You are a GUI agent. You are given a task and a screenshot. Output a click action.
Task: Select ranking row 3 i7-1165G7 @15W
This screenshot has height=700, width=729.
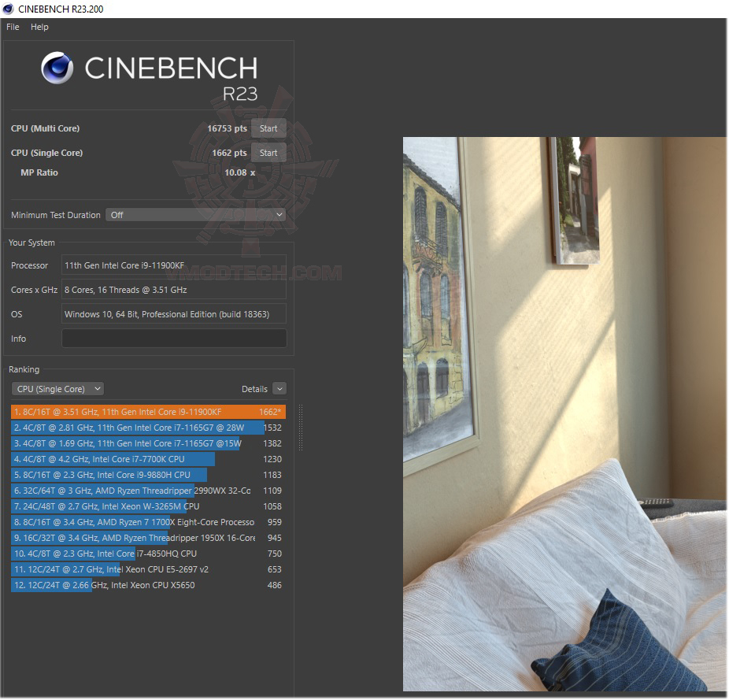pos(148,444)
